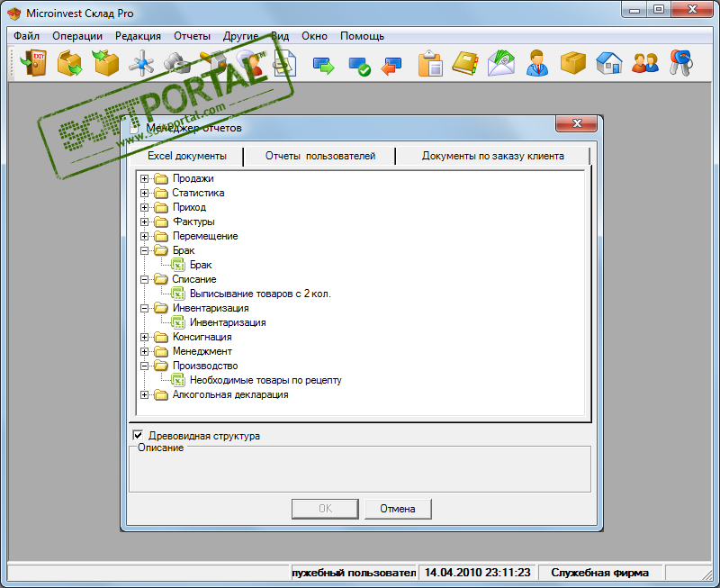
Task: Select Необходимые товары по рецепту report
Action: pos(265,380)
